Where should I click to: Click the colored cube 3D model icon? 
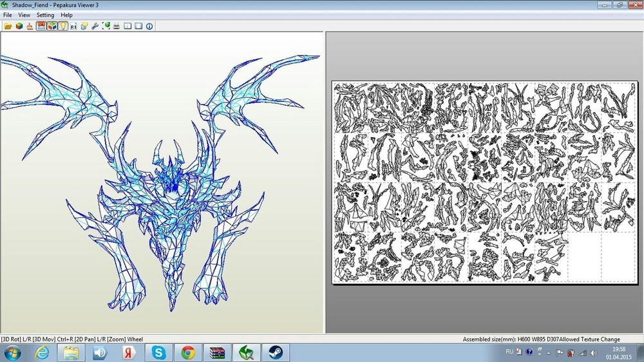[19, 26]
